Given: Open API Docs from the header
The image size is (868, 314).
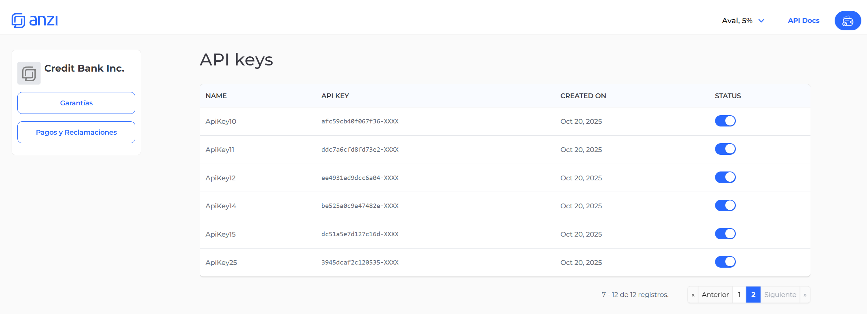Looking at the screenshot, I should point(803,20).
